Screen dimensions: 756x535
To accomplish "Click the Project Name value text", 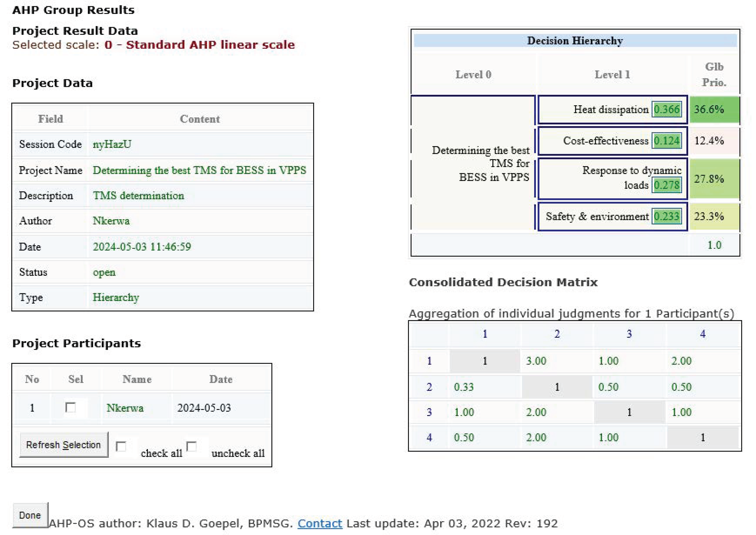I will (x=199, y=170).
